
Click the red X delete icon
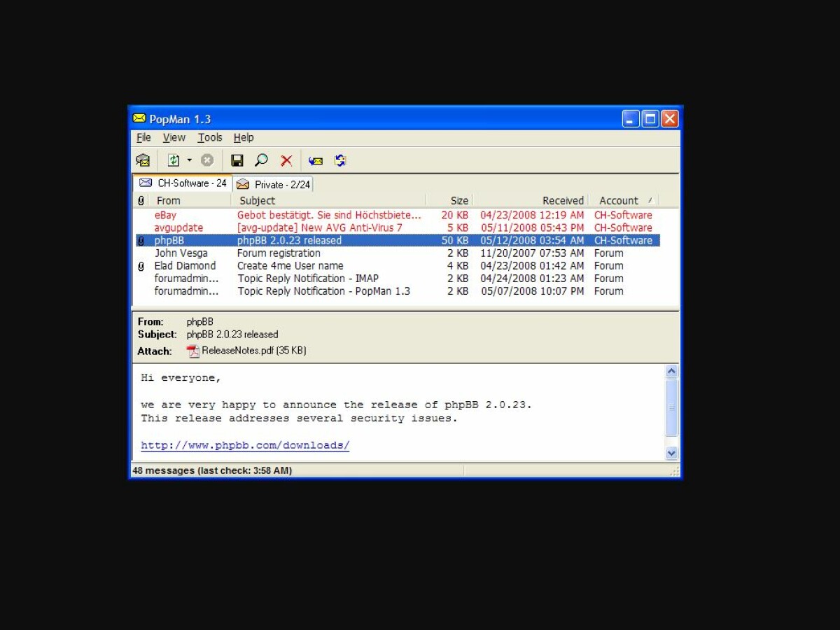(286, 160)
